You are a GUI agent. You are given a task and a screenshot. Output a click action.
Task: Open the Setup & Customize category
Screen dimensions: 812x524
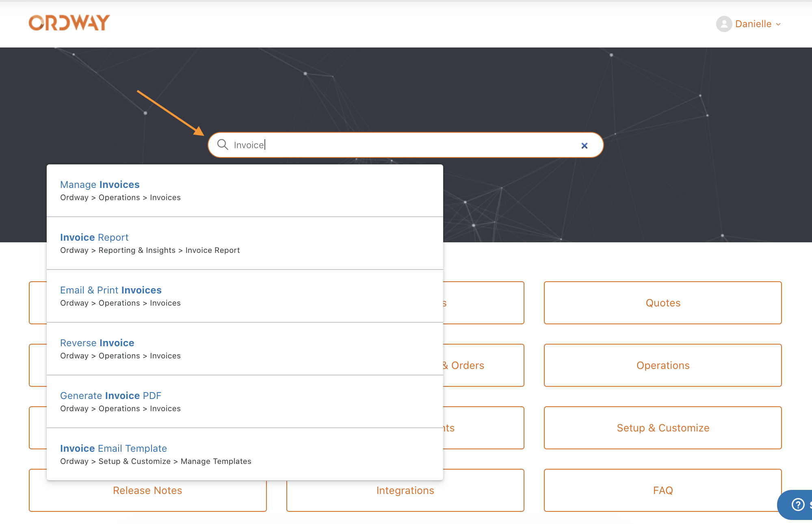pyautogui.click(x=663, y=428)
